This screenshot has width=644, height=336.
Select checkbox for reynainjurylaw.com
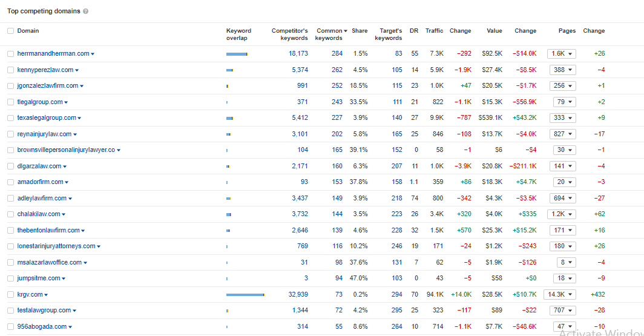(11, 134)
